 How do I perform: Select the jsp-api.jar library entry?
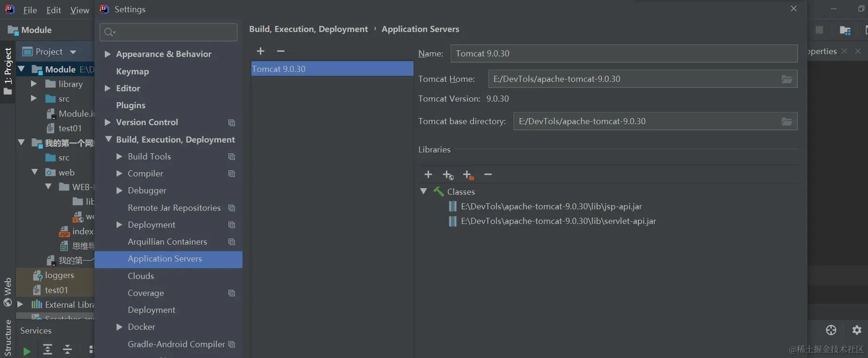[x=551, y=207]
